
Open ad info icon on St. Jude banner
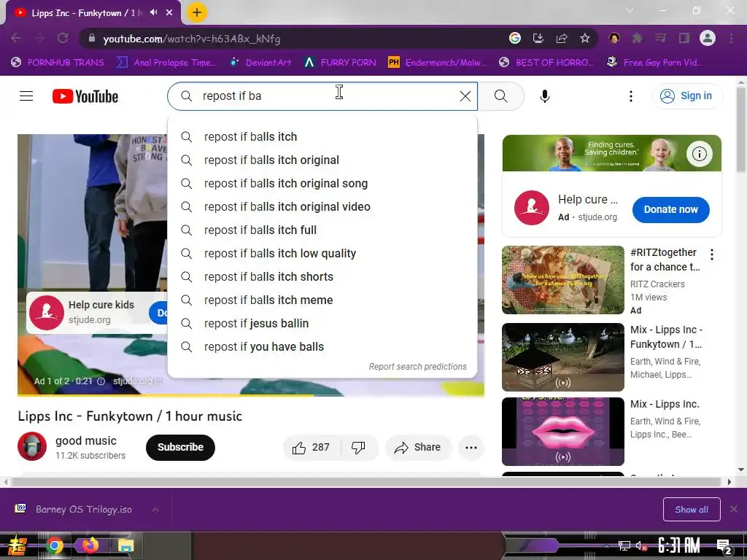(x=699, y=154)
